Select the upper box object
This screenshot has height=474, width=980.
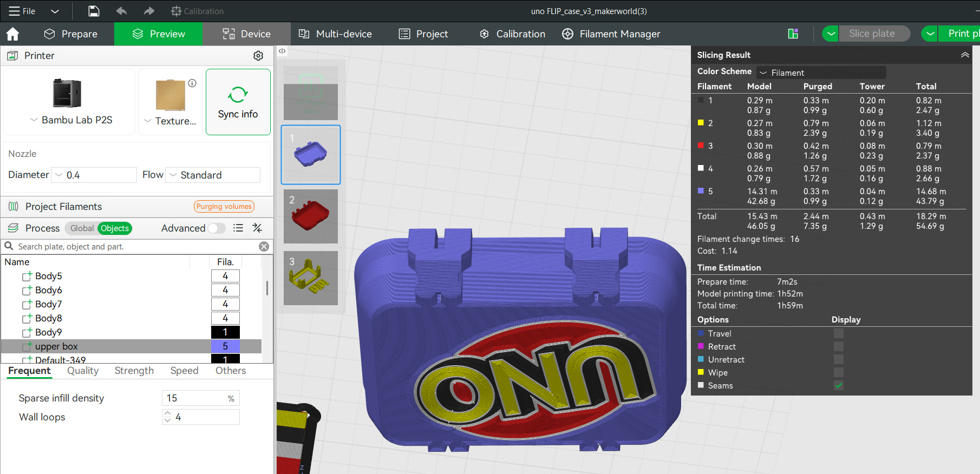56,346
